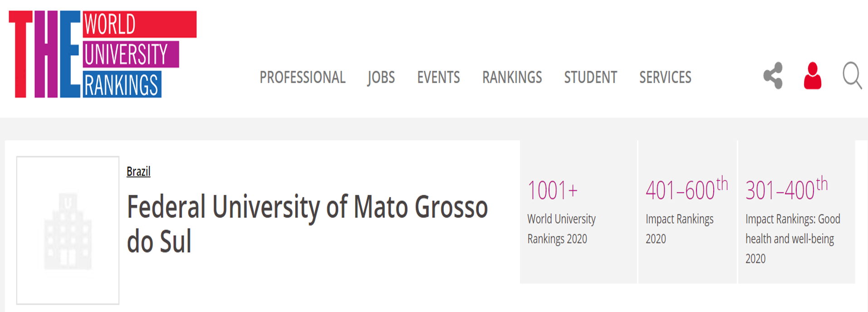The height and width of the screenshot is (312, 868).
Task: Click the Federal University of Mato Grosso do Sul title
Action: coord(307,223)
